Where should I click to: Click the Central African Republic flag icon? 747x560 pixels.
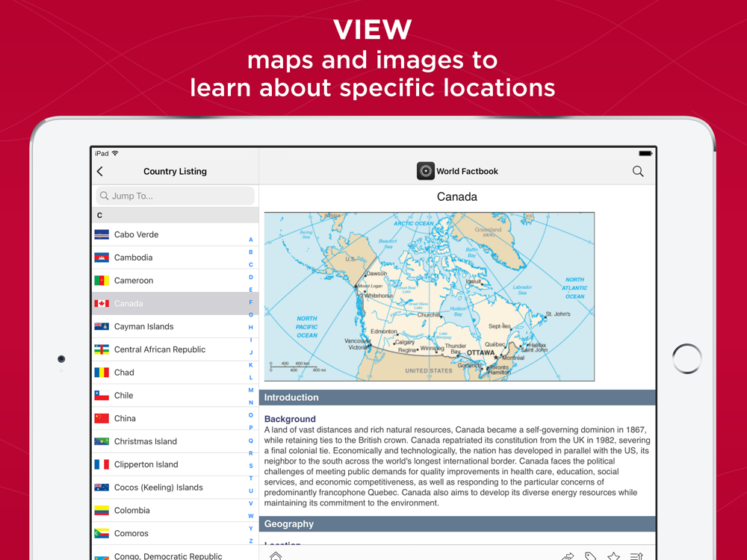coord(102,349)
